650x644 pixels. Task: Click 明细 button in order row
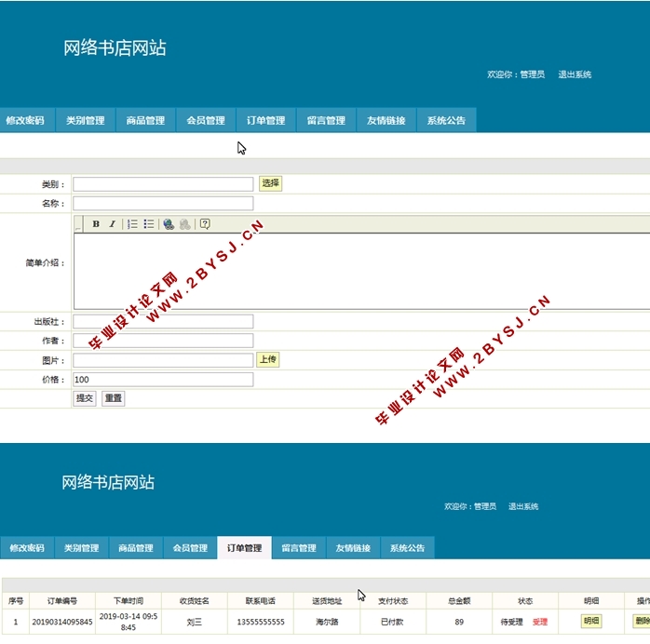pos(591,622)
